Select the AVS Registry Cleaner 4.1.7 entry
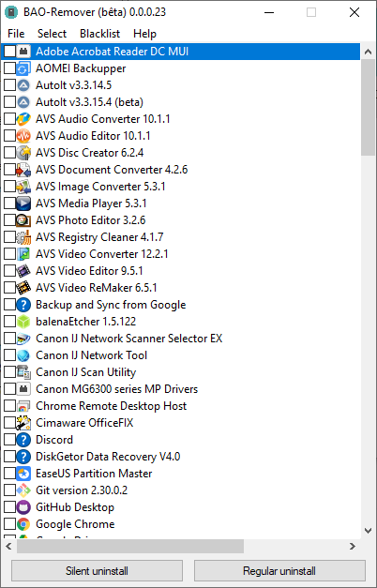The height and width of the screenshot is (588, 377). [x=99, y=237]
